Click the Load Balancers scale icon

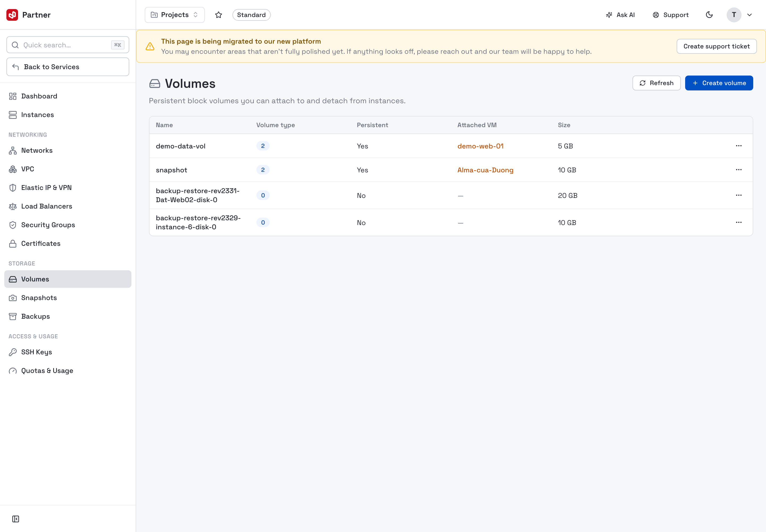[x=13, y=206]
